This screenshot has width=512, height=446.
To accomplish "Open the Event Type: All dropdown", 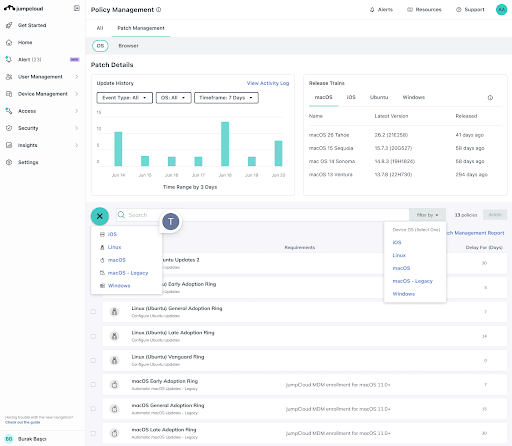I will pos(124,98).
